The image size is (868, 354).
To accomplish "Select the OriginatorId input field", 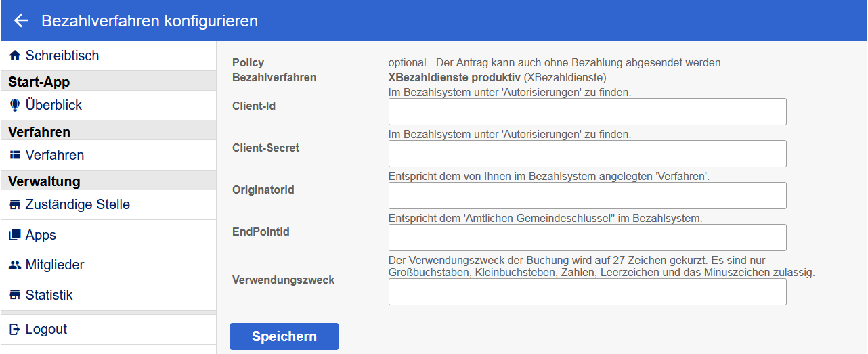I will coord(587,196).
